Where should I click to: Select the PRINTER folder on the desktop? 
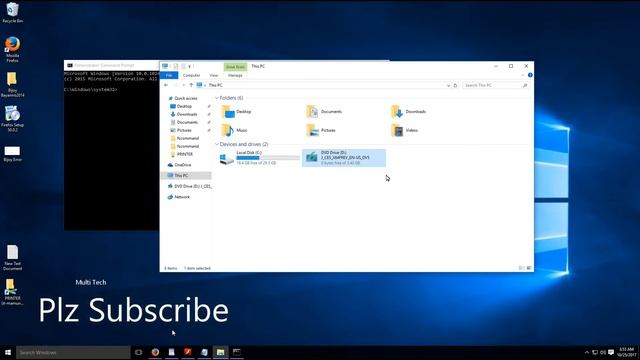(12, 292)
